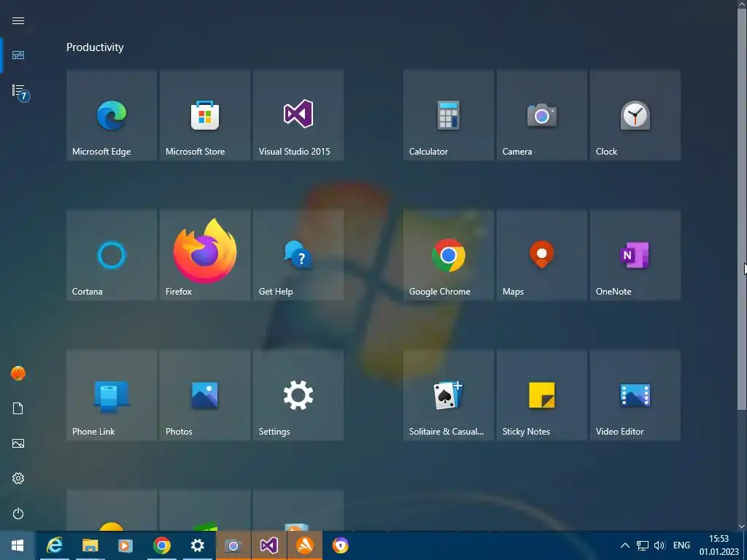Open the Cortana tile
Image resolution: width=747 pixels, height=560 pixels.
coord(112,255)
